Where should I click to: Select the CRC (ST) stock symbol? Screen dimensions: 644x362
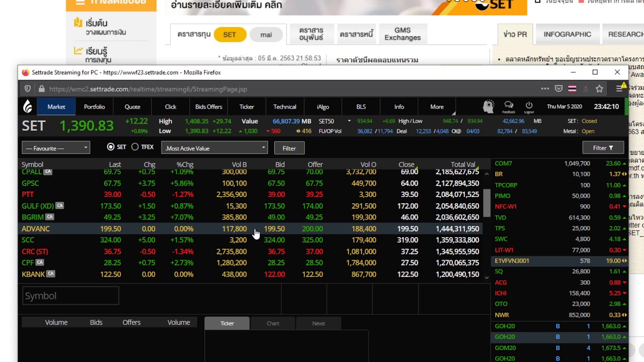tap(35, 251)
